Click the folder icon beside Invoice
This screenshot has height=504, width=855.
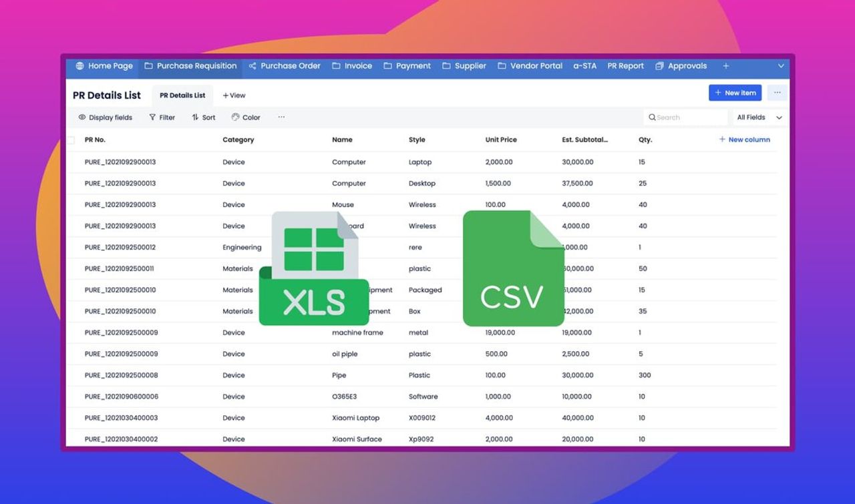[x=336, y=66]
